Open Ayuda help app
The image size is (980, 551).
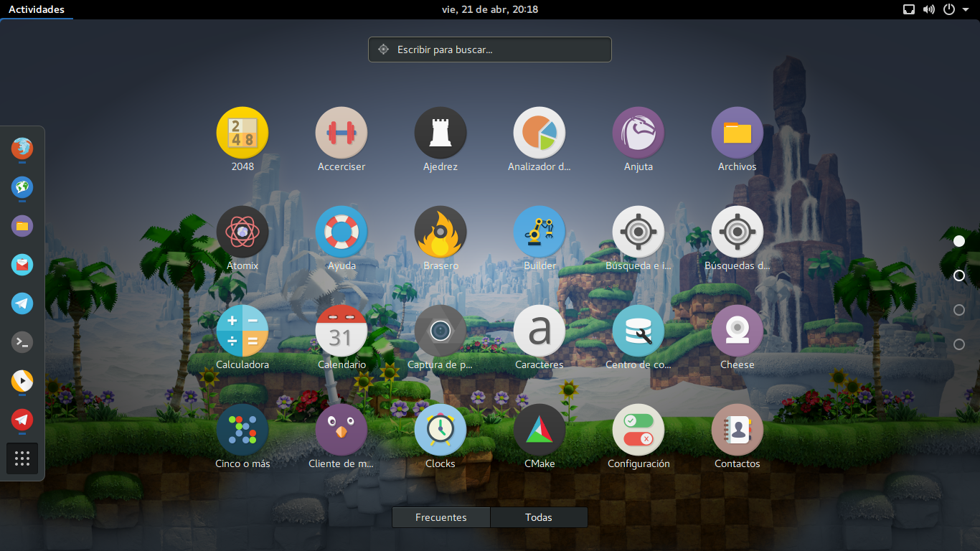(x=341, y=232)
